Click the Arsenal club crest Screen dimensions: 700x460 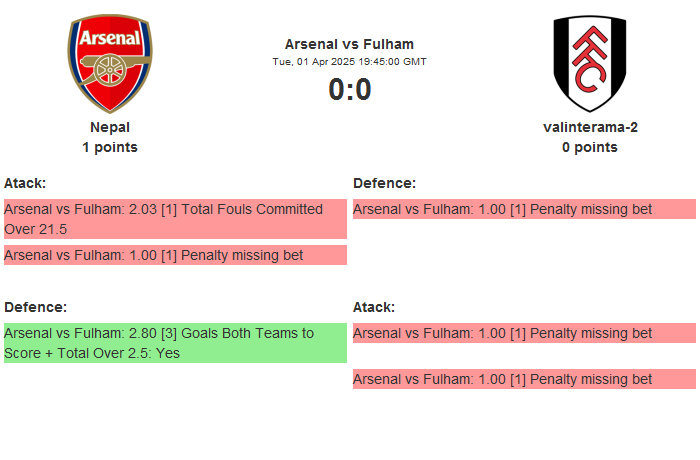click(110, 64)
